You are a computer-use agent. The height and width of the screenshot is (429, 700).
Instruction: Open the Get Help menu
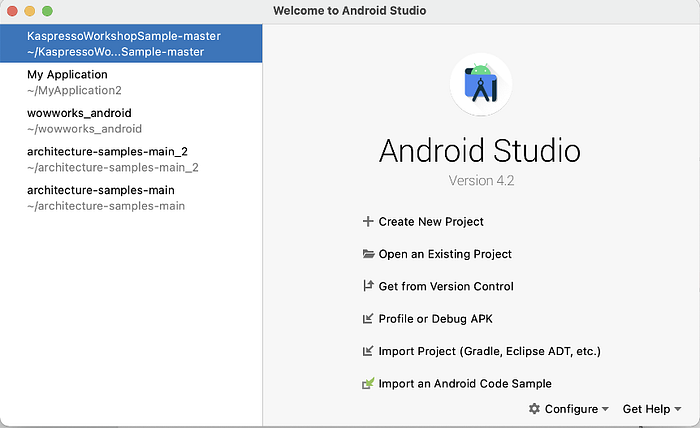pos(652,409)
